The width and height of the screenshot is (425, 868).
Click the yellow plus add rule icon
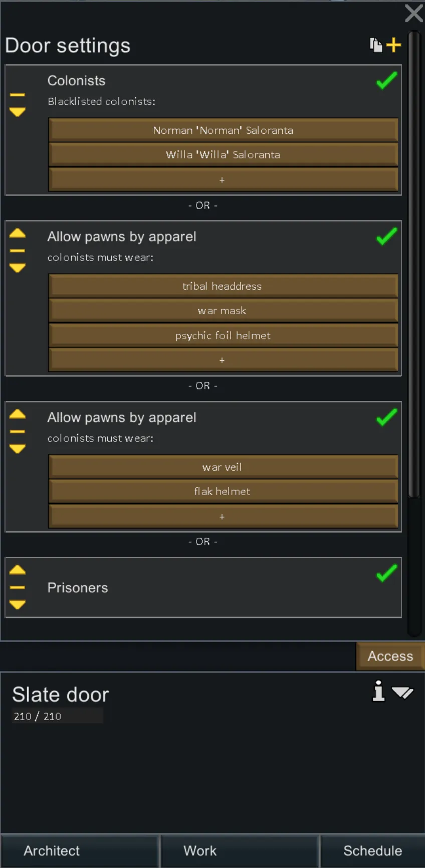[394, 45]
